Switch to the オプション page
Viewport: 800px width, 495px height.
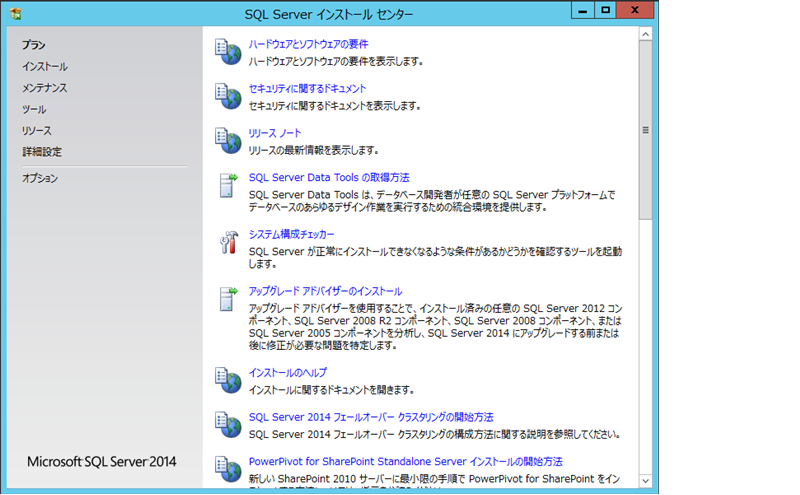coord(40,179)
